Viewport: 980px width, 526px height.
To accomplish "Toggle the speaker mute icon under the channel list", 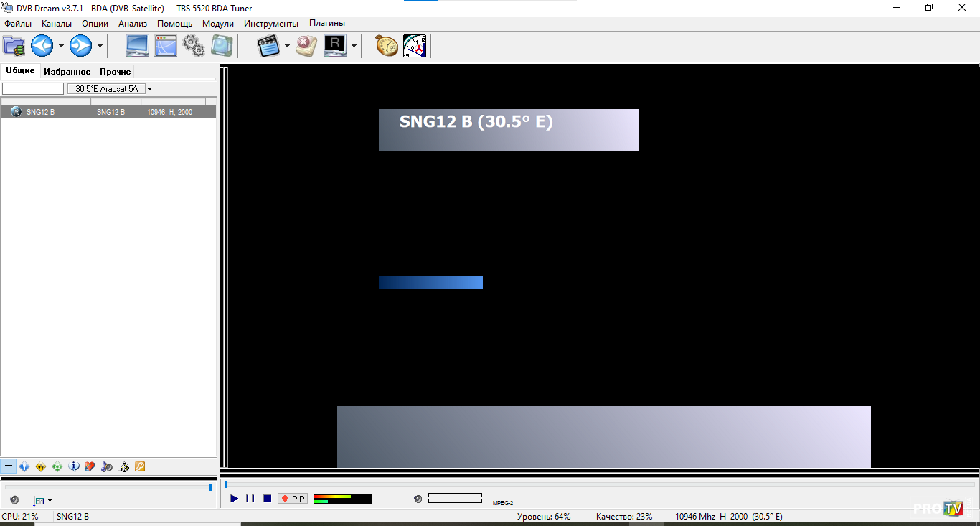I will (x=14, y=500).
